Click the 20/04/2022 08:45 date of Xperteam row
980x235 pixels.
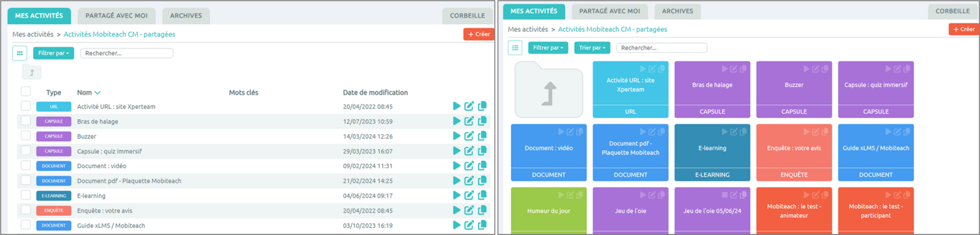tap(367, 107)
